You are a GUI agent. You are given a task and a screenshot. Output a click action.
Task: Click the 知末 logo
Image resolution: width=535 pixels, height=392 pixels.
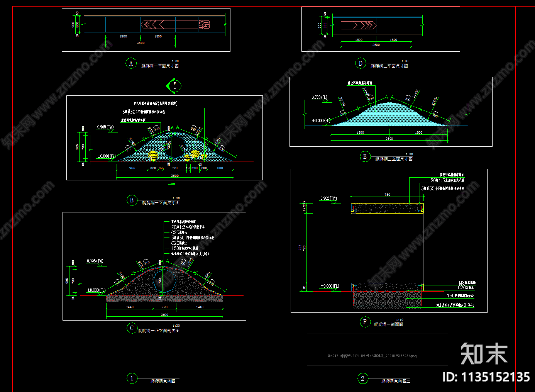point(484,353)
